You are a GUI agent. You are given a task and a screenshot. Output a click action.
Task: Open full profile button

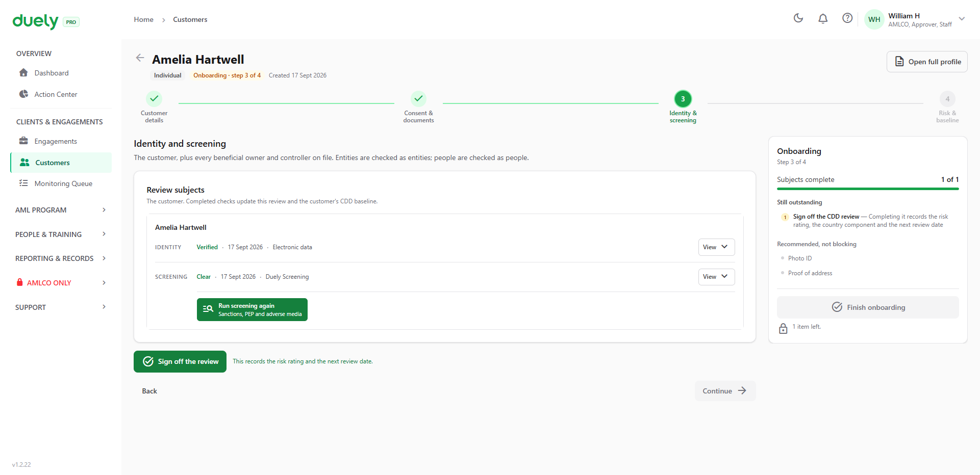click(x=927, y=62)
